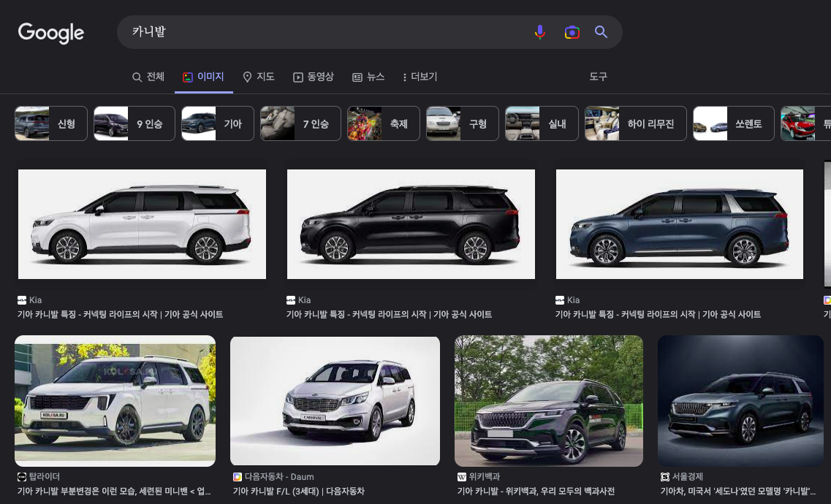Image resolution: width=831 pixels, height=504 pixels.
Task: Open the 서울경제 dark blue Carnival image
Action: pos(741,401)
